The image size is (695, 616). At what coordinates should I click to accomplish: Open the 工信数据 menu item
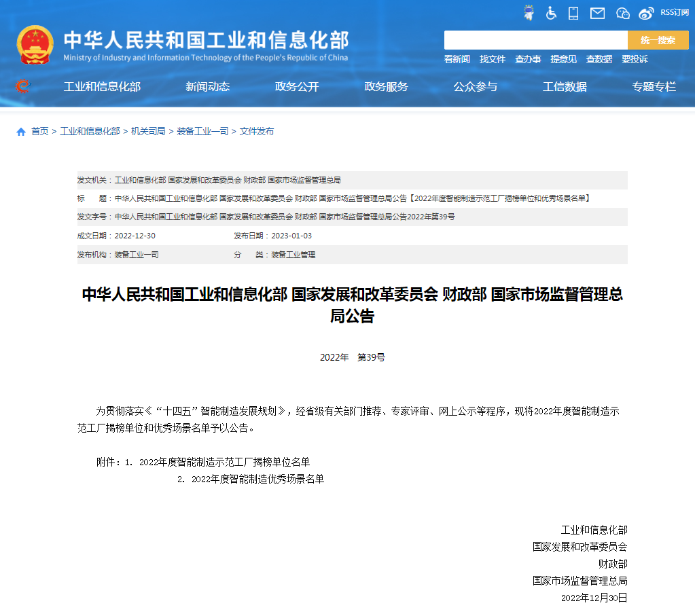point(565,87)
